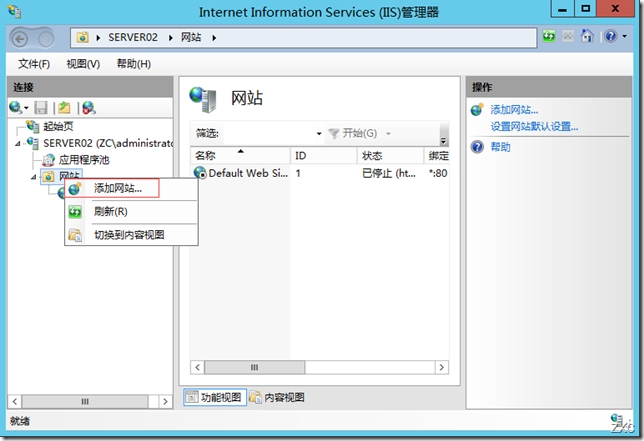Click the 网站 folder icon in tree
Image resolution: width=644 pixels, height=441 pixels.
tap(48, 177)
